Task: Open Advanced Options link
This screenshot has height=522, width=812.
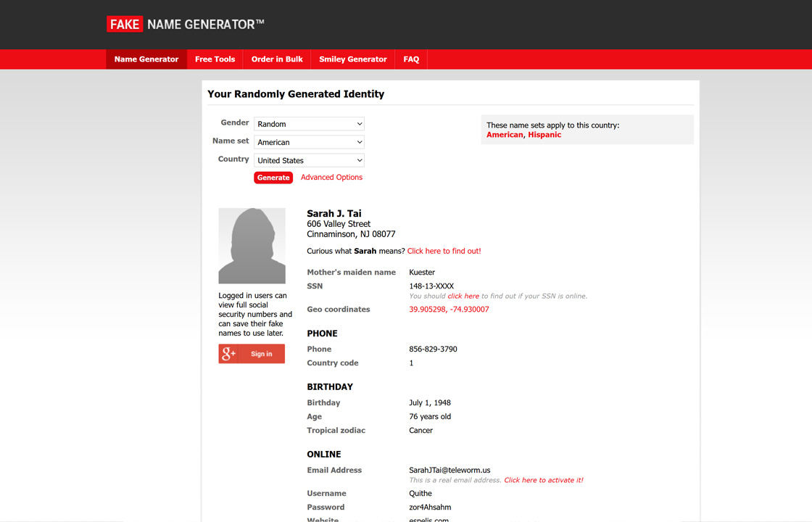Action: pos(331,177)
